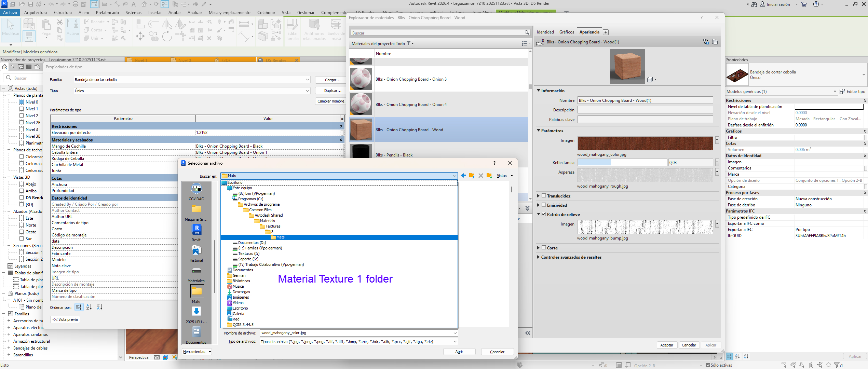Screen dimensions: 868x369
Task: Click the Buscar materials search field
Action: tap(437, 33)
